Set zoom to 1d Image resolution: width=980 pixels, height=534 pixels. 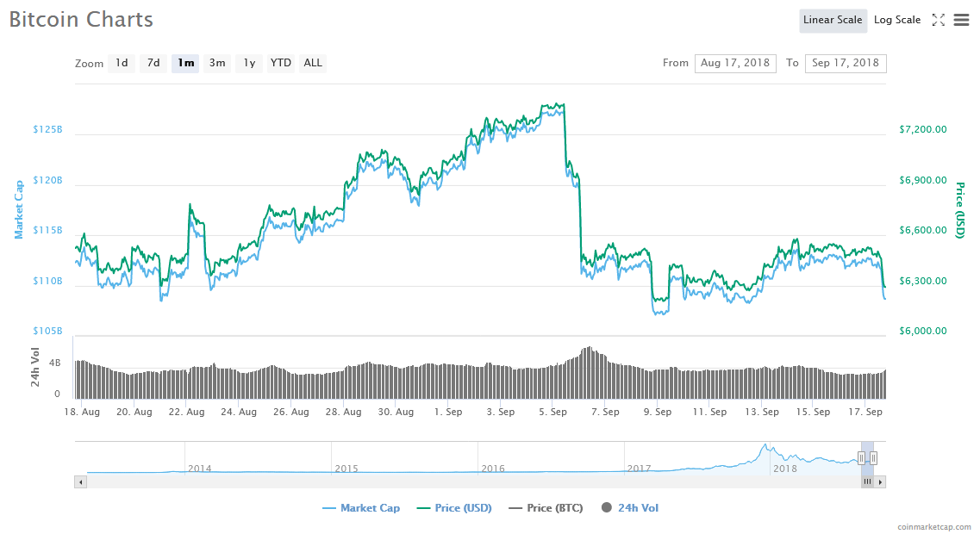click(122, 63)
